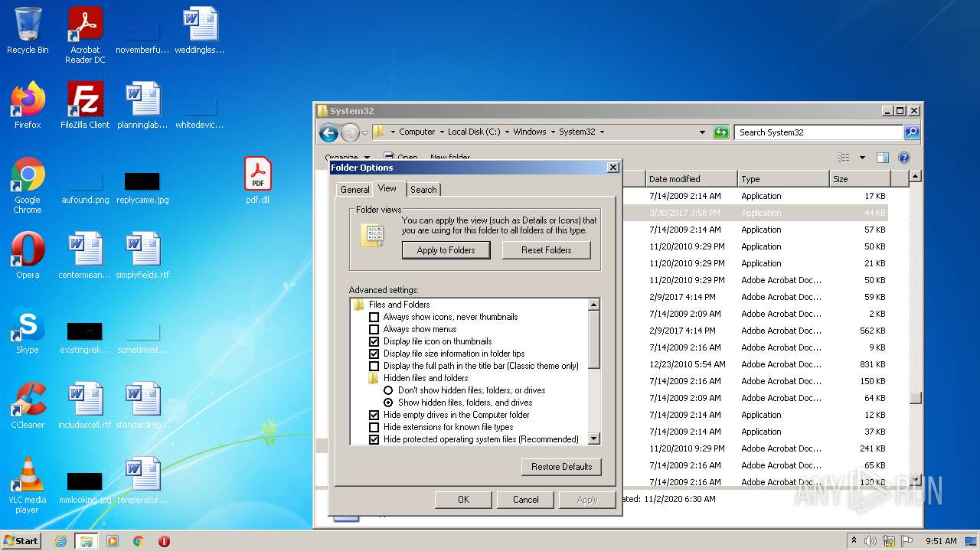Image resolution: width=980 pixels, height=551 pixels.
Task: Open the Start menu
Action: click(21, 541)
